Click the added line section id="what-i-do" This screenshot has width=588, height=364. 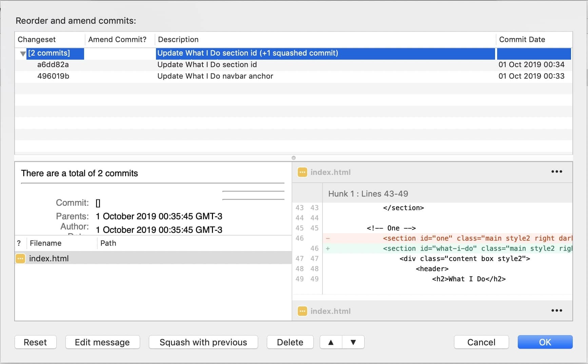coord(448,248)
